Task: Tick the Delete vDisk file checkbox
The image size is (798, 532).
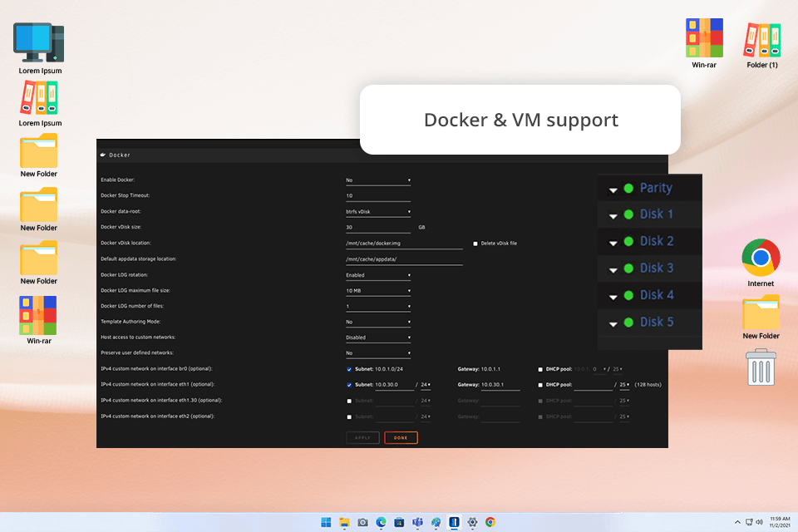Action: [x=475, y=244]
